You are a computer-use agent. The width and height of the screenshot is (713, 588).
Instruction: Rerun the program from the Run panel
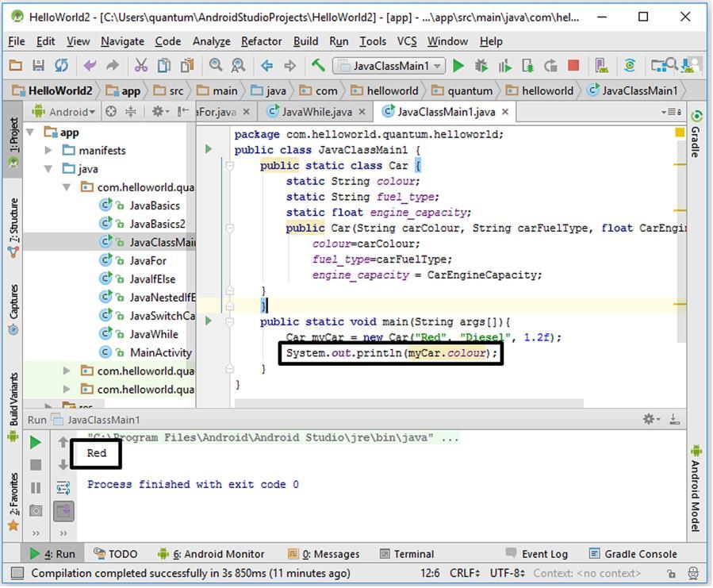point(36,442)
